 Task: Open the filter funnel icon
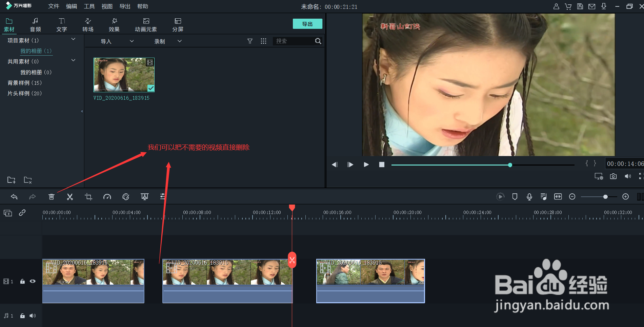(250, 41)
